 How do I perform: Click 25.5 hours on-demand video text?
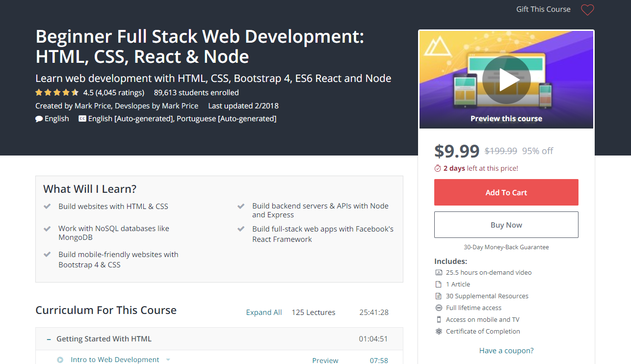click(x=489, y=272)
